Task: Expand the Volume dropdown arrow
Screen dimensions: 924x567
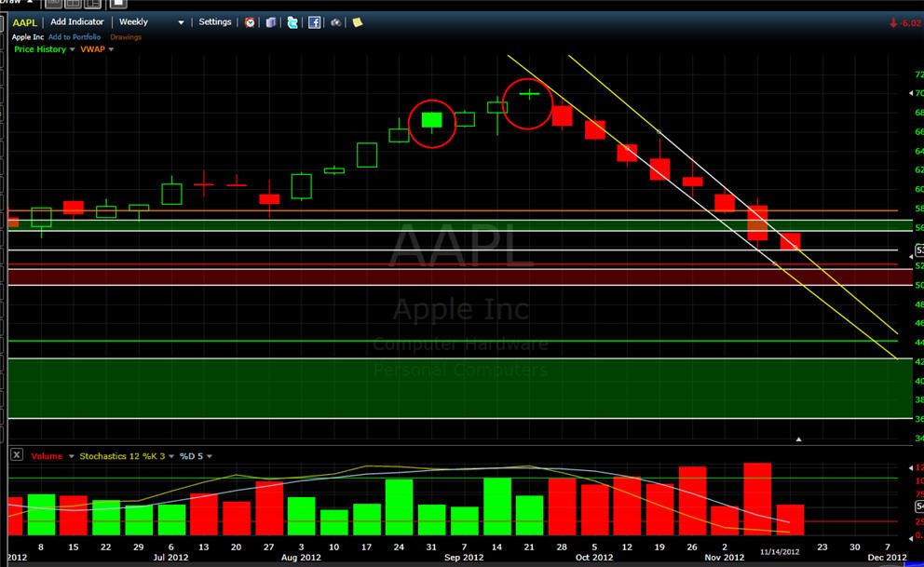Action: pos(72,456)
